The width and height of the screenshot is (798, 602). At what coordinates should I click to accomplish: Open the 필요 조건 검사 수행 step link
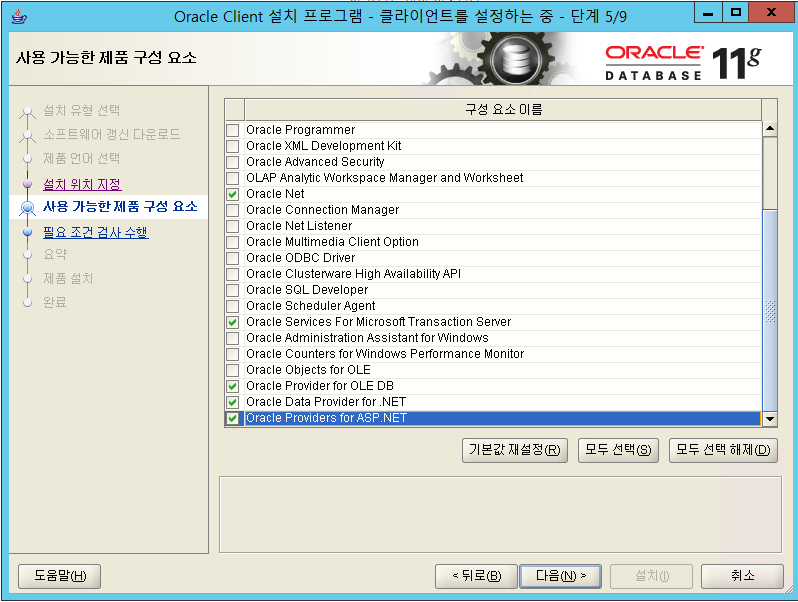[96, 233]
